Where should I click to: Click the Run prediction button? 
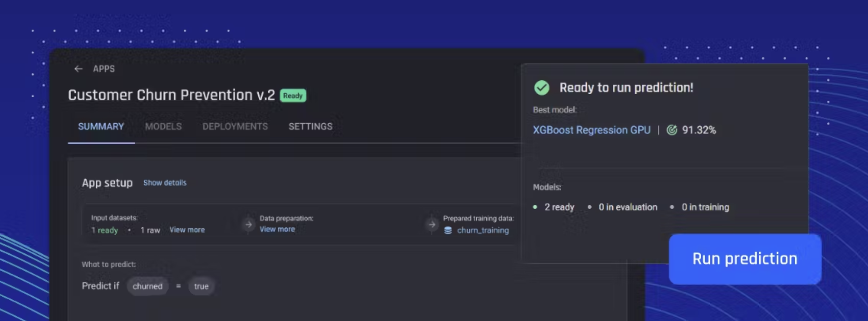pyautogui.click(x=745, y=259)
